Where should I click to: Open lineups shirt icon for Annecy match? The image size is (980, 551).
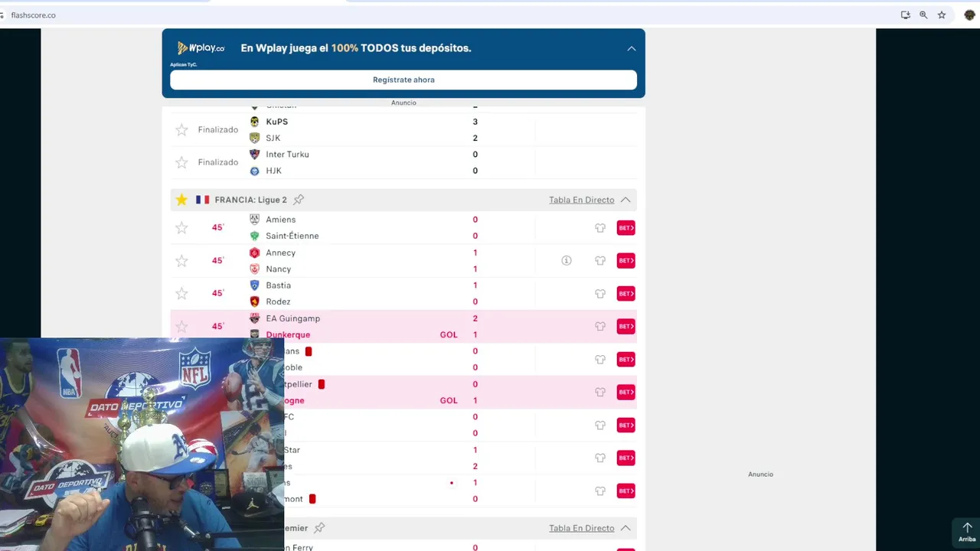(x=600, y=261)
